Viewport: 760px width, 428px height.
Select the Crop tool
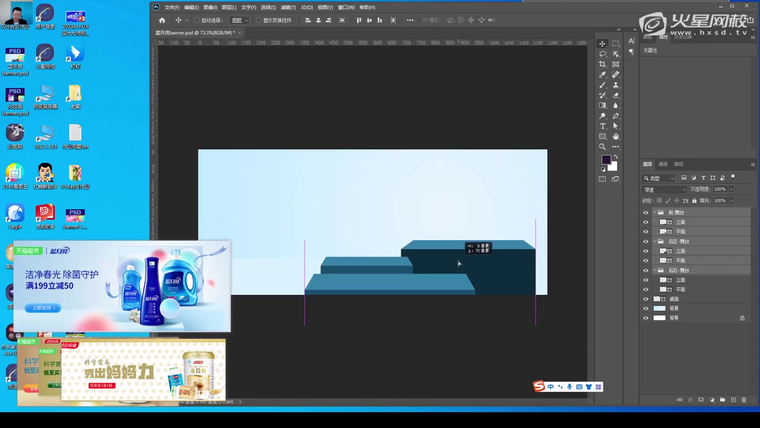pyautogui.click(x=602, y=64)
